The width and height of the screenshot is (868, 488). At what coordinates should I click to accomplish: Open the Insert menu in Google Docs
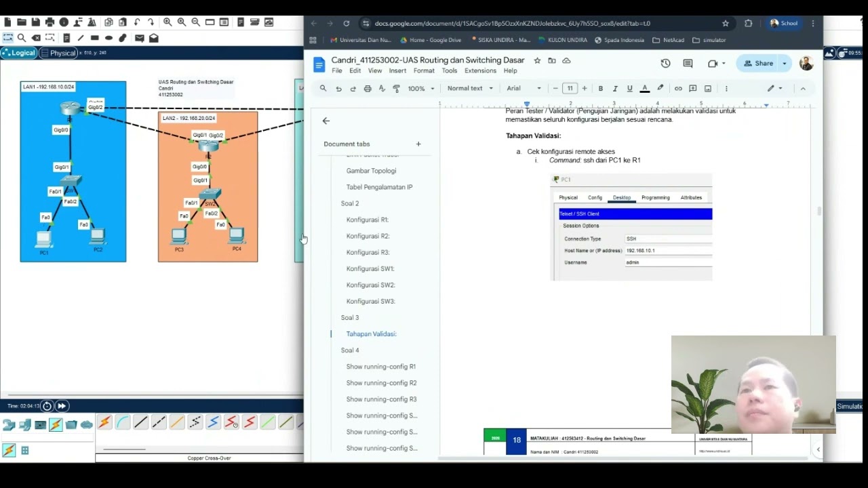tap(397, 70)
